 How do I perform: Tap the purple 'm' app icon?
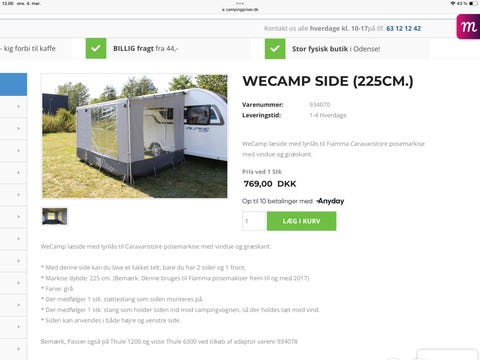pyautogui.click(x=468, y=27)
